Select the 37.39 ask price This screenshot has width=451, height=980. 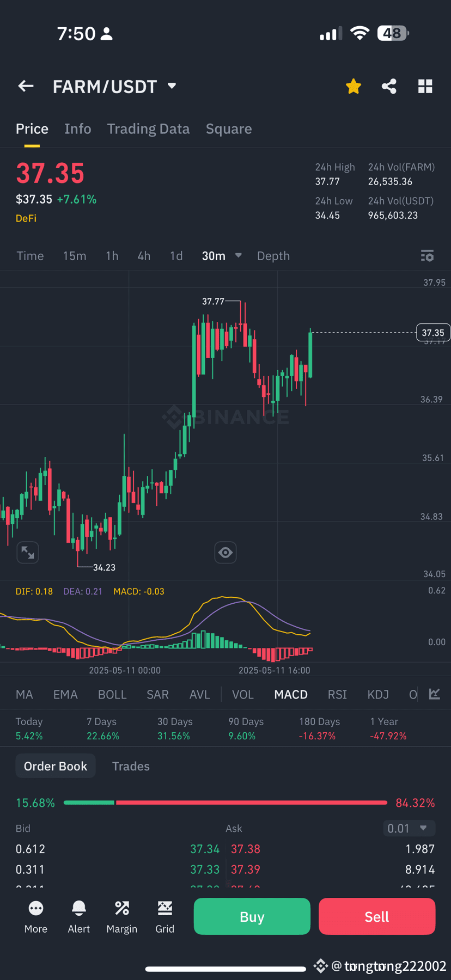246,869
